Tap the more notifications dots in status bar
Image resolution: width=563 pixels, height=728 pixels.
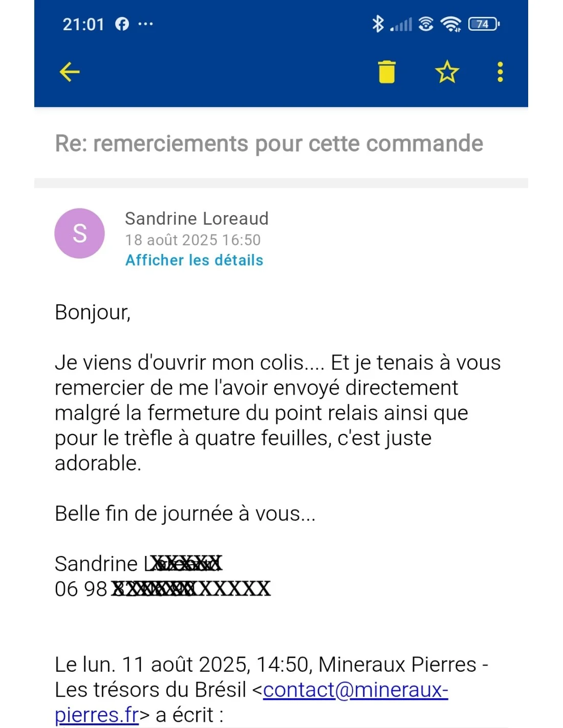coord(145,24)
